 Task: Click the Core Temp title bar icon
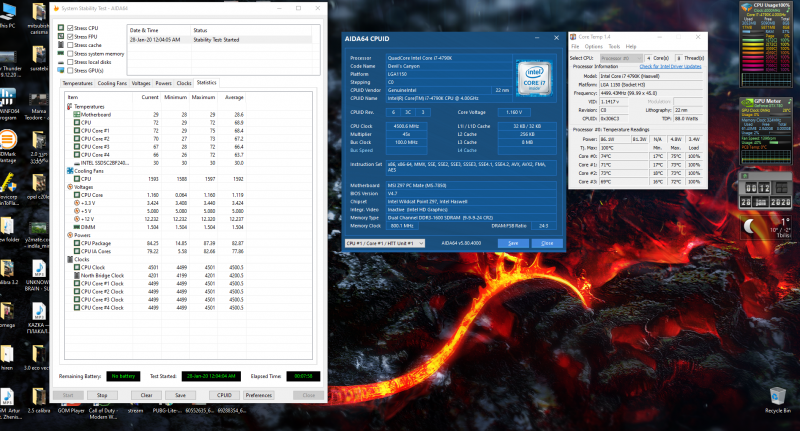[574, 36]
